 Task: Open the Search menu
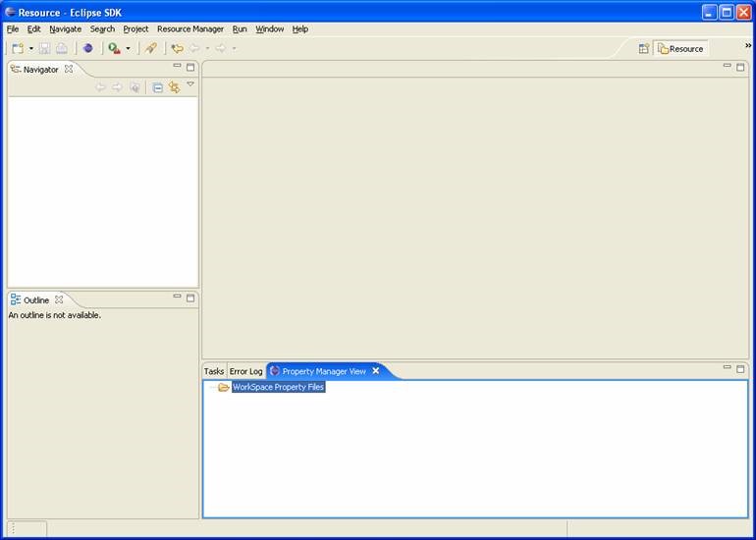coord(102,28)
